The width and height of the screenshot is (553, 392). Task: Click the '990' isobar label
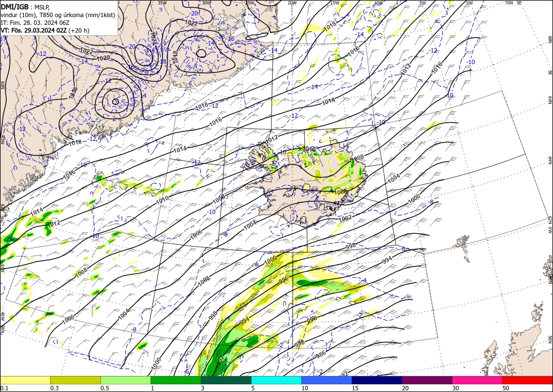[312, 318]
